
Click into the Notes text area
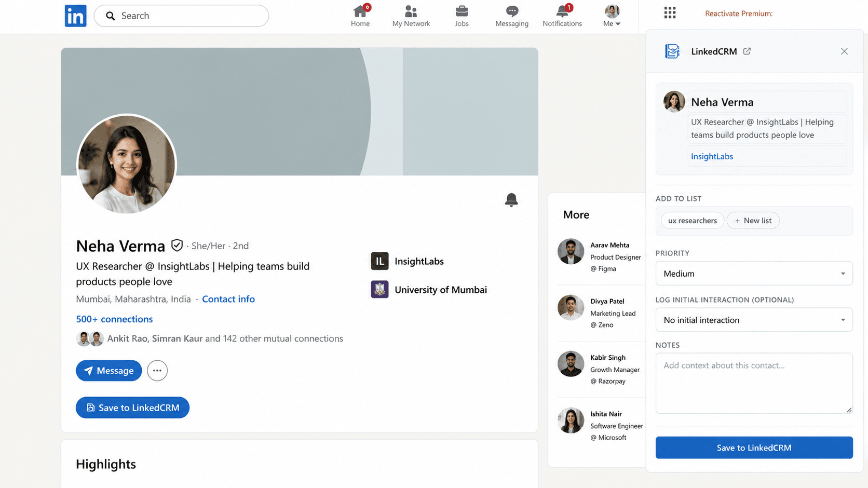pos(754,383)
